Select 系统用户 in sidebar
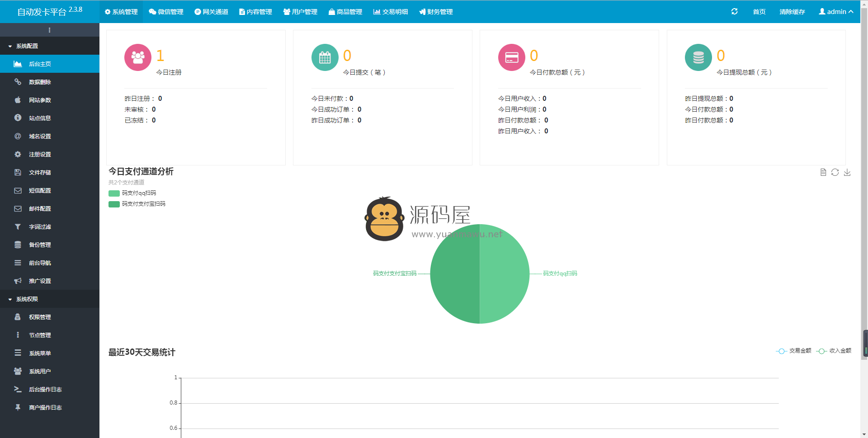This screenshot has height=438, width=868. tap(50, 371)
